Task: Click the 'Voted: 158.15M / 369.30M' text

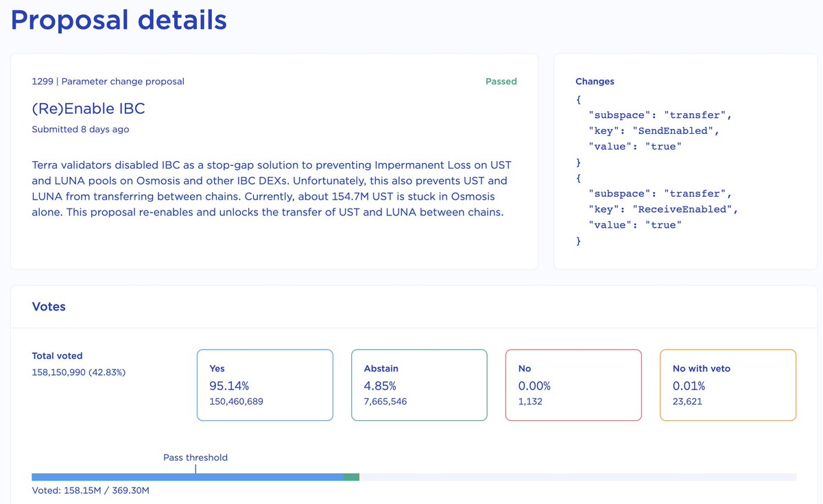Action: tap(91, 491)
